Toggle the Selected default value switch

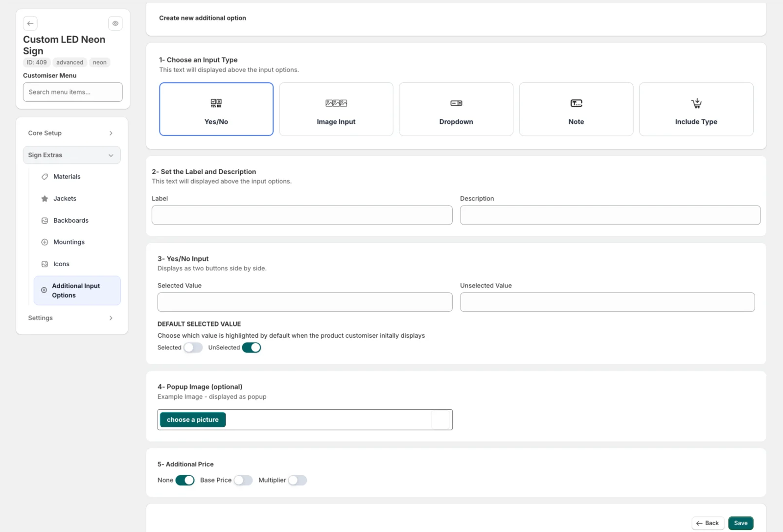[x=193, y=347]
